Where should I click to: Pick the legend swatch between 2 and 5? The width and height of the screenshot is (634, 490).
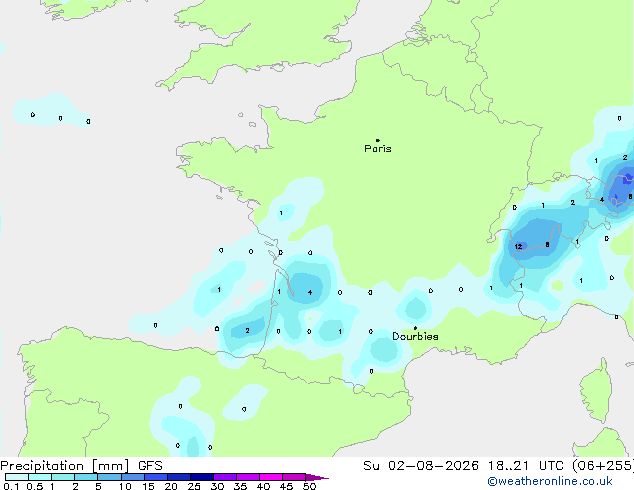click(x=86, y=477)
